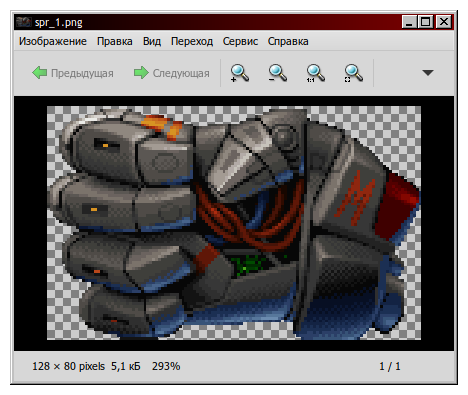Click the zoom out magnifier icon
Viewport: 468px width, 395px height.
(x=277, y=73)
